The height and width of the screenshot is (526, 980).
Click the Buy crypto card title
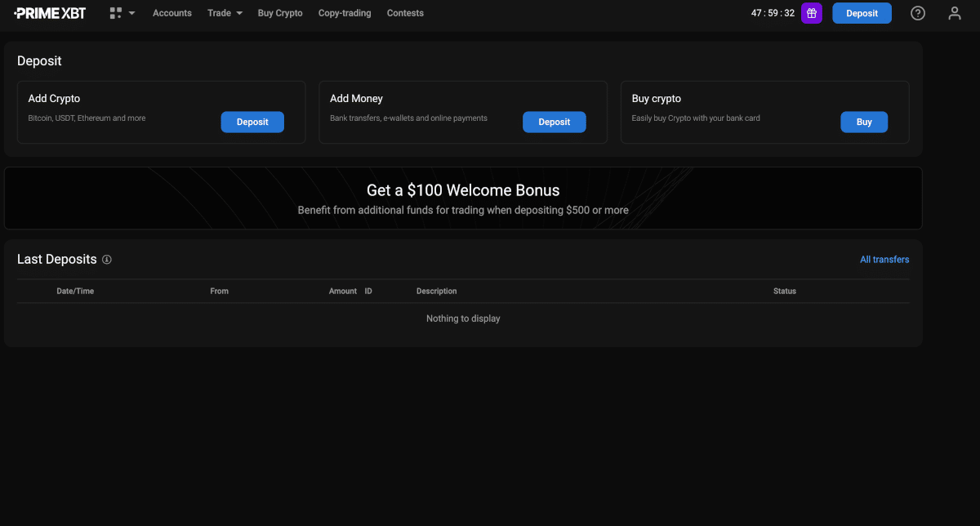(657, 99)
